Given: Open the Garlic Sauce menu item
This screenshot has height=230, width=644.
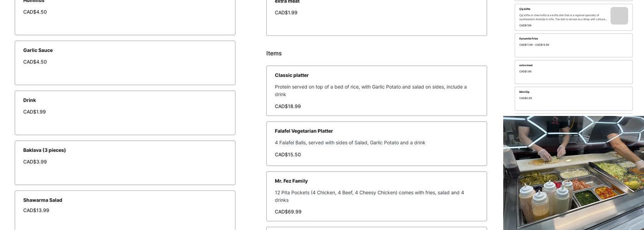Looking at the screenshot, I should (x=125, y=63).
